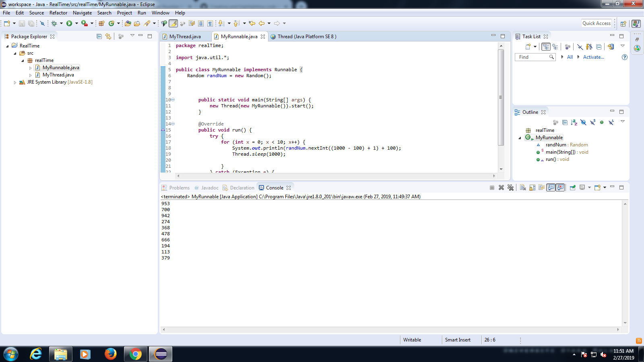Click the Search flashlight icon
The image size is (644, 362).
(147, 23)
